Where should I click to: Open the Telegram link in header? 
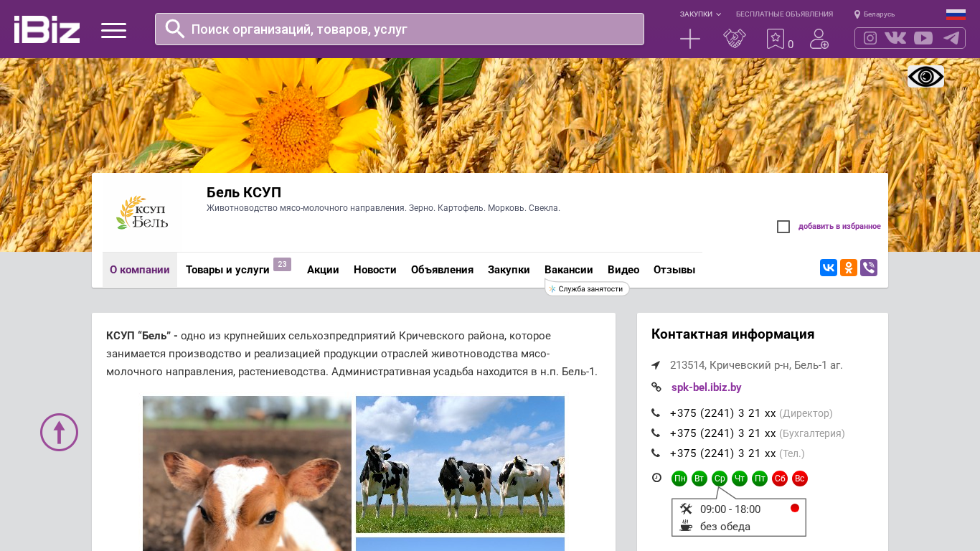click(x=951, y=38)
